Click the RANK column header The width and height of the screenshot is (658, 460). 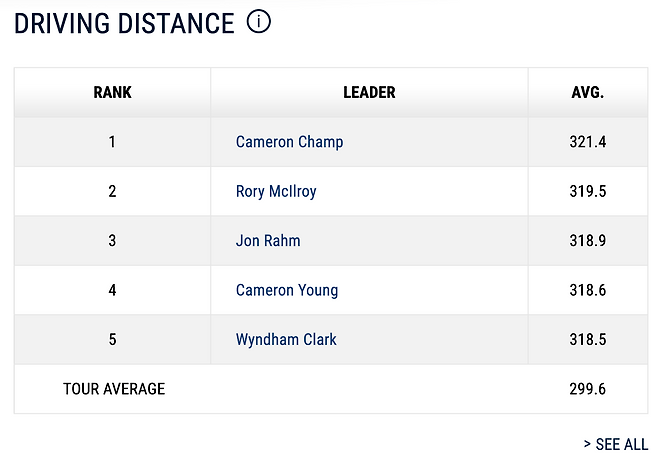[x=112, y=93]
